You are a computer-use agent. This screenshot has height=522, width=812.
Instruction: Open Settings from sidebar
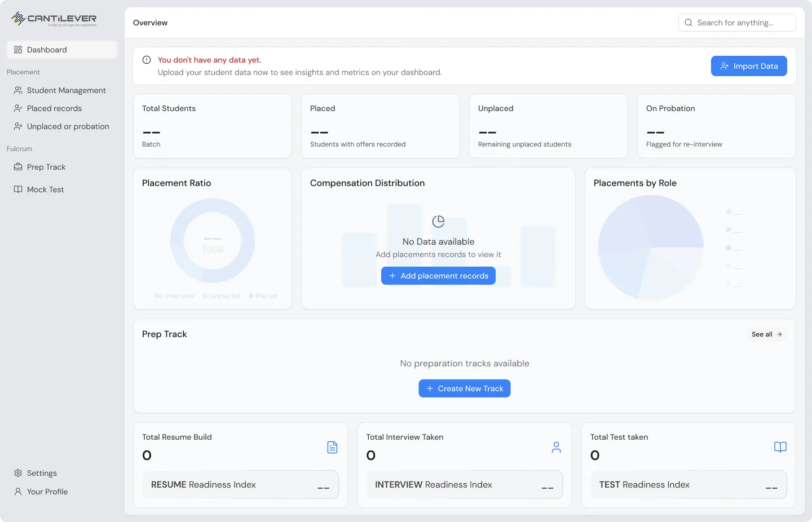coord(62,473)
